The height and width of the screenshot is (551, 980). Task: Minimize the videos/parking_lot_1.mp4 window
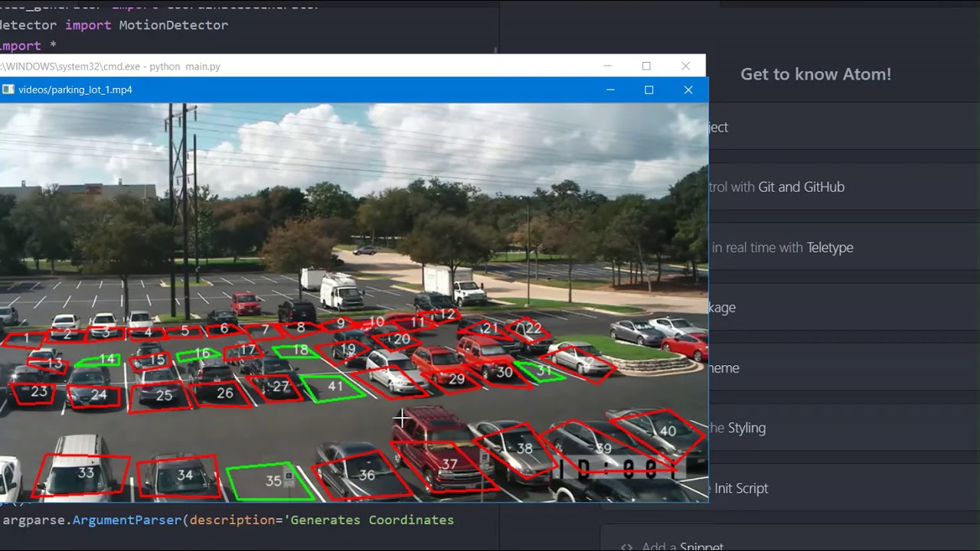pos(610,90)
